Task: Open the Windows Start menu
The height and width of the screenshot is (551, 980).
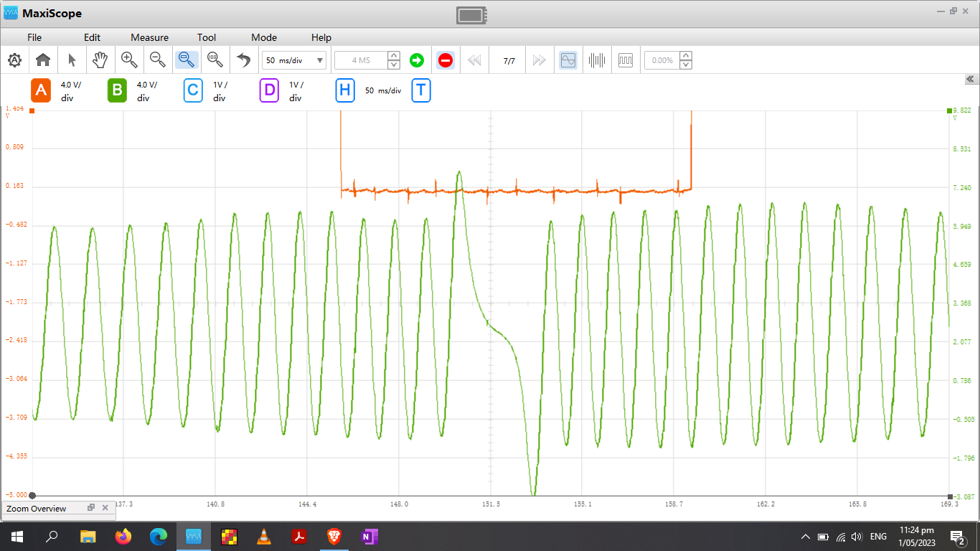Action: click(17, 536)
